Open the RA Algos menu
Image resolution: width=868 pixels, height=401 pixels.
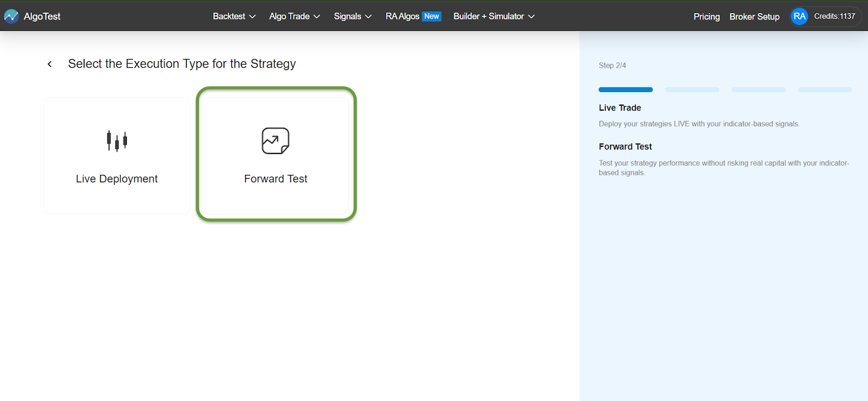(x=403, y=16)
